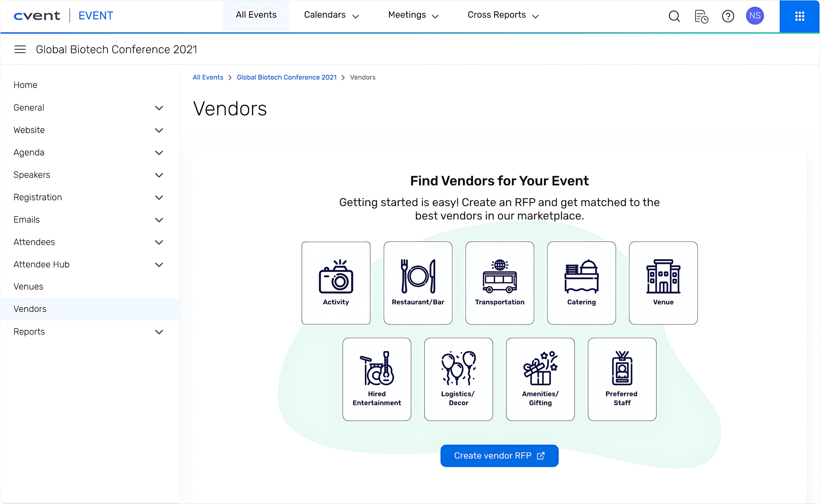This screenshot has width=820, height=504.
Task: Click the search magnifier icon
Action: (x=674, y=16)
